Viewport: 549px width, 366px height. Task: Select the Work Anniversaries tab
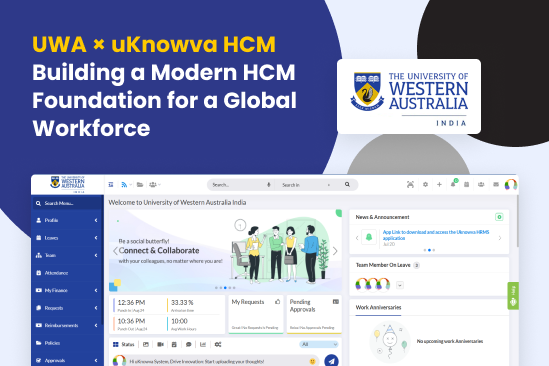coord(378,308)
